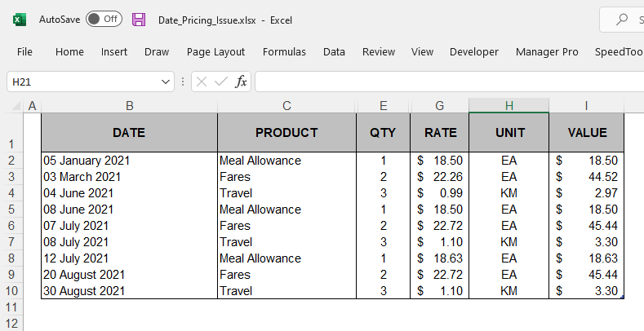Select the PRODUCT header cell
644x331 pixels.
coord(286,133)
